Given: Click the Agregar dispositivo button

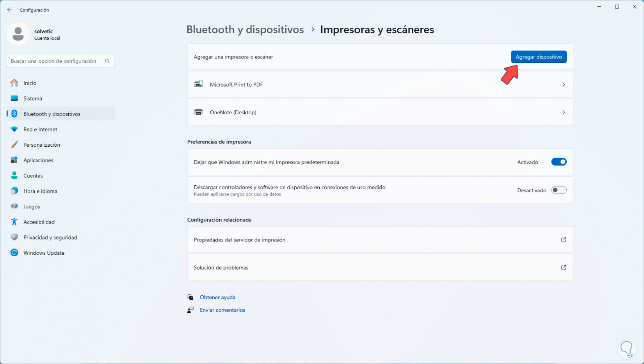Looking at the screenshot, I should pyautogui.click(x=539, y=57).
